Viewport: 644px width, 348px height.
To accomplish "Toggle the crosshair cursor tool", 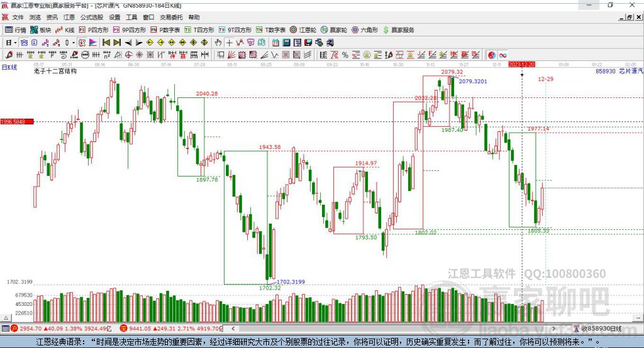I will (x=229, y=42).
